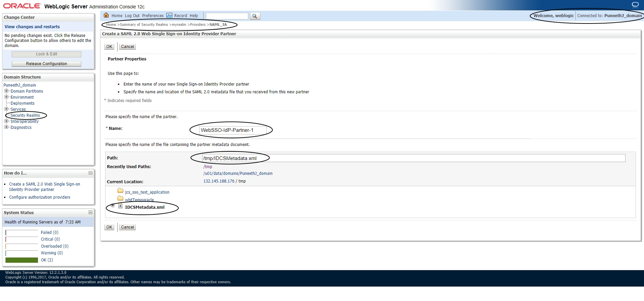Image resolution: width=644 pixels, height=301 pixels.
Task: Collapse the System Status panel
Action: [x=90, y=212]
